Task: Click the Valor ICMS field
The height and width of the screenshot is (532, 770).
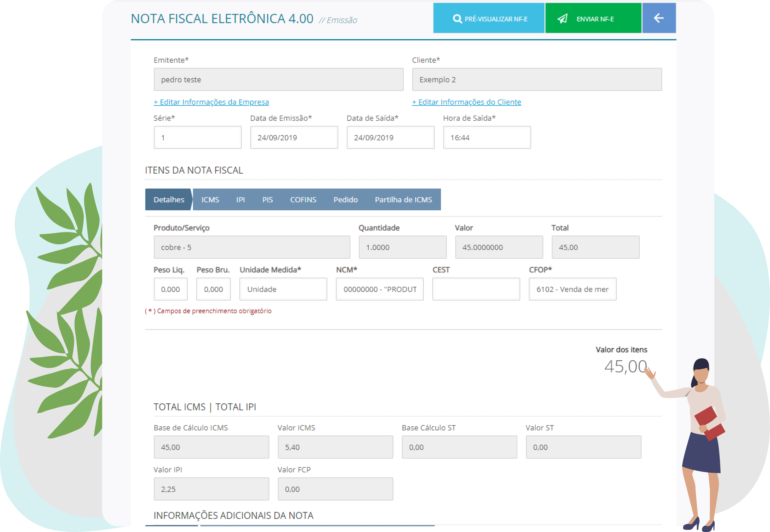Action: [x=336, y=447]
